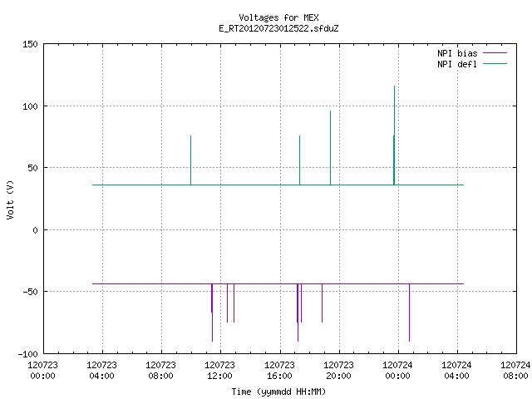Click the y-axis tick label "0"

[35, 230]
